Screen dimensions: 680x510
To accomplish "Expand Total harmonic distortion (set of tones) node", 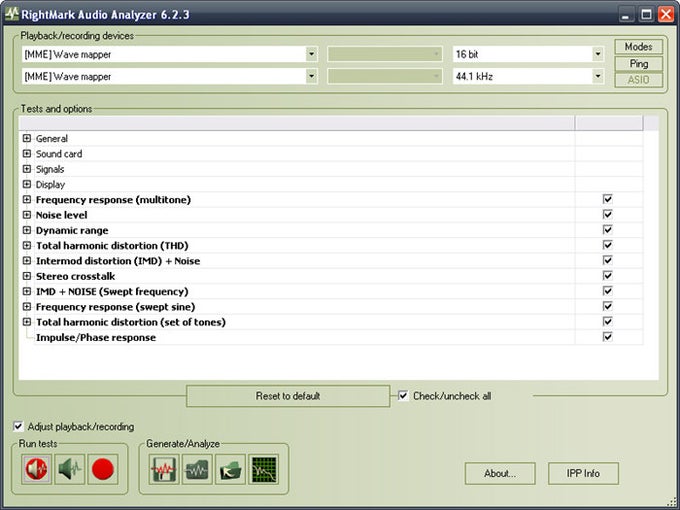I will pos(27,322).
